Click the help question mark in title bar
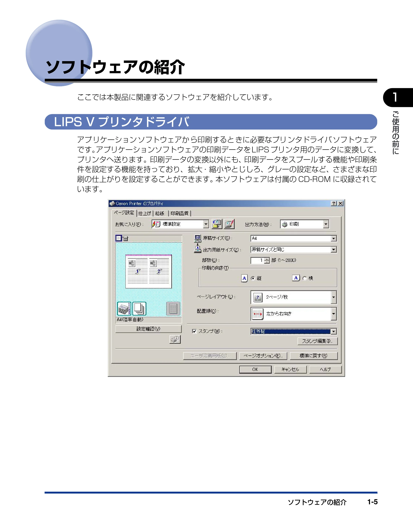Screen dimensions: 413x532 coord(334,203)
